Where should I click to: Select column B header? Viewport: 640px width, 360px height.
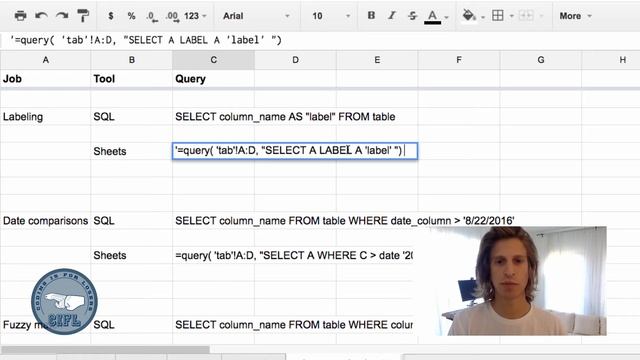[131, 60]
